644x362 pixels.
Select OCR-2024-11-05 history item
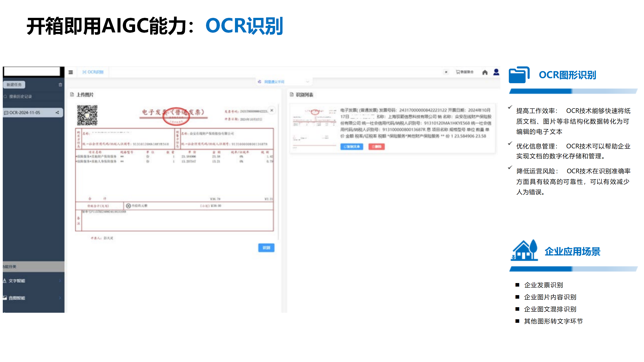(x=25, y=113)
